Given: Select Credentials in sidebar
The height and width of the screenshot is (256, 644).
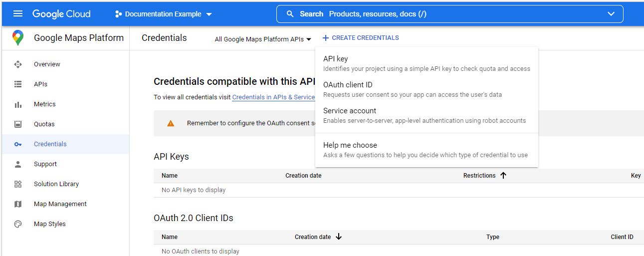Looking at the screenshot, I should (65, 144).
